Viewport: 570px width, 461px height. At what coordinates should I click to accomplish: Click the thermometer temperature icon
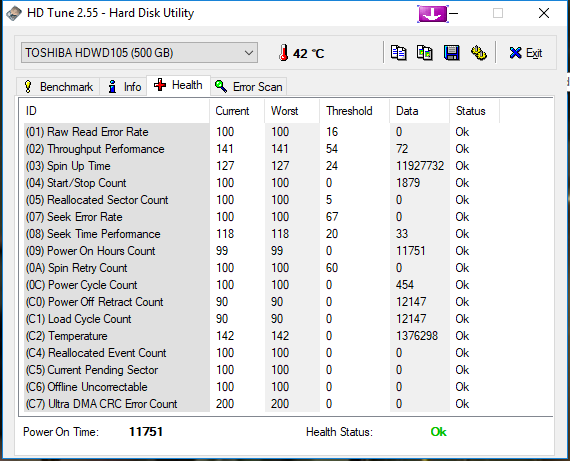[284, 53]
